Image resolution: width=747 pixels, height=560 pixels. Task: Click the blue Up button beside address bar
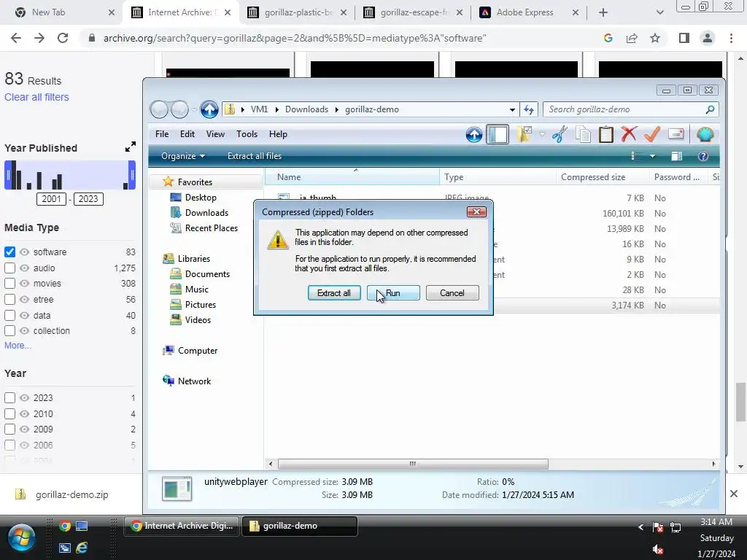[x=209, y=109]
